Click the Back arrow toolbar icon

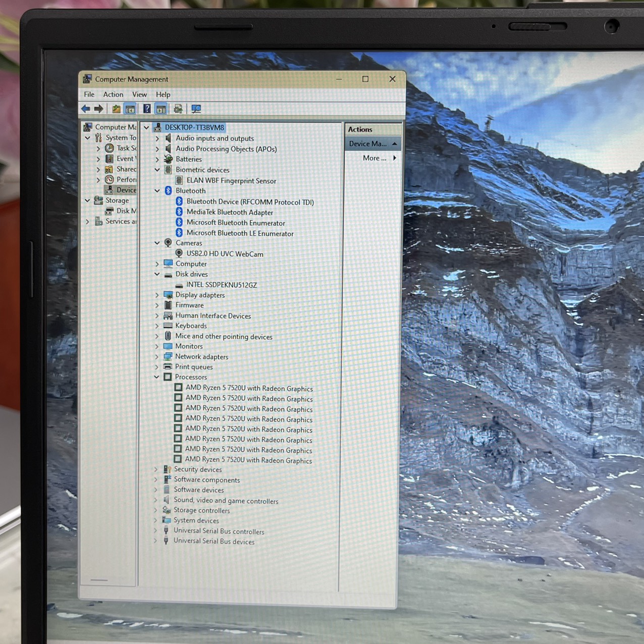tap(86, 109)
